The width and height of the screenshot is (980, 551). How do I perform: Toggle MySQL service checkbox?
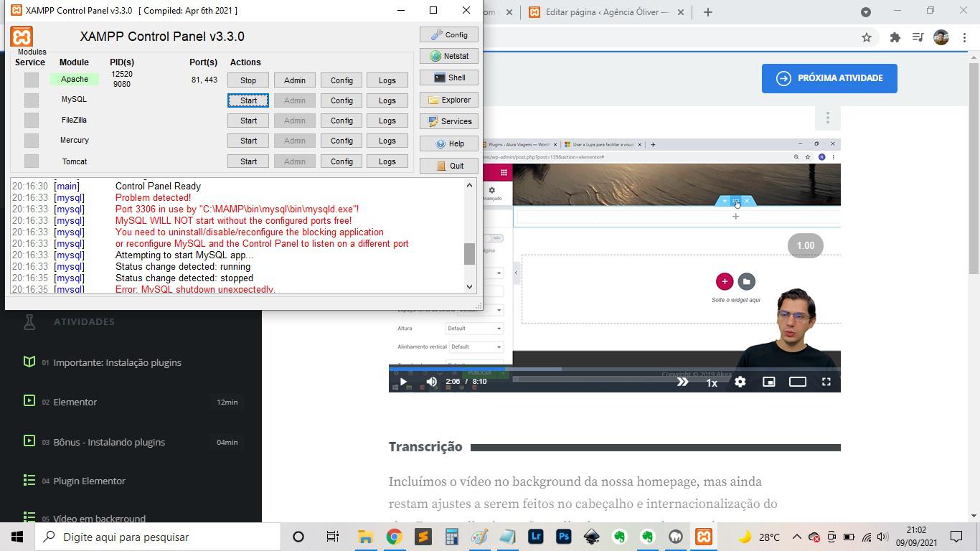[31, 100]
